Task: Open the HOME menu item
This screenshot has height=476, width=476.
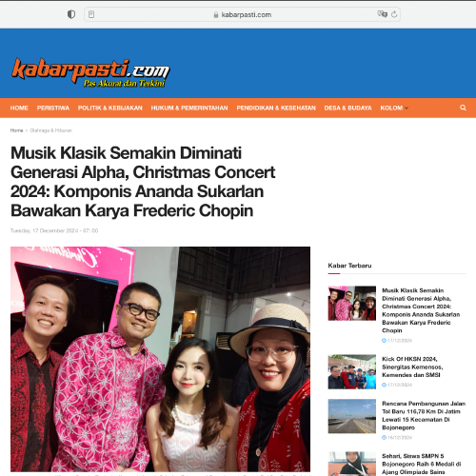Action: click(x=19, y=108)
